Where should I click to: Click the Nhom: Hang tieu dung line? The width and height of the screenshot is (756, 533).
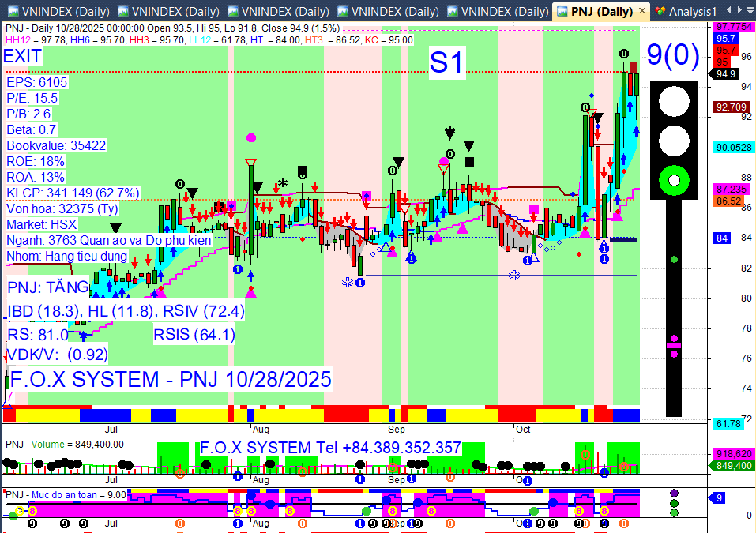tap(66, 257)
